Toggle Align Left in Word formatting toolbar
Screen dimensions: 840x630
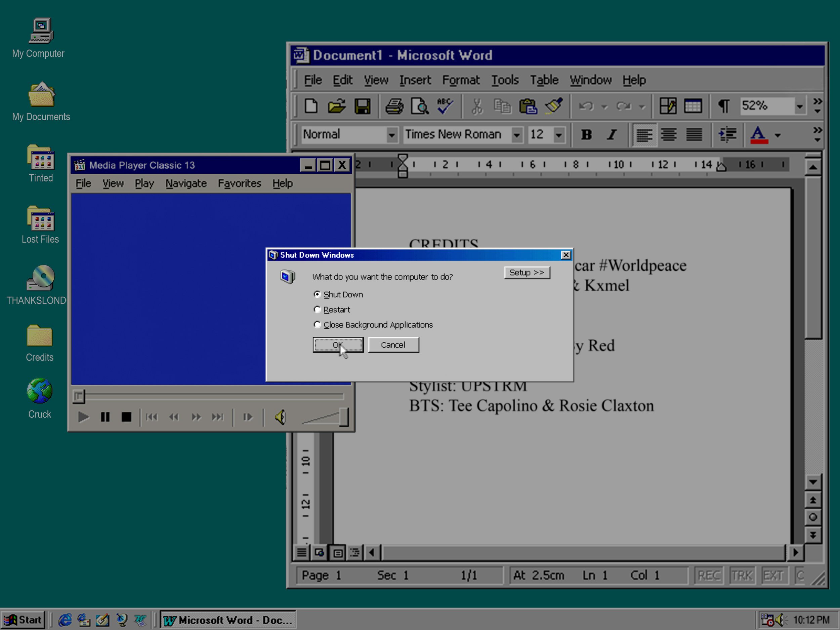click(644, 134)
